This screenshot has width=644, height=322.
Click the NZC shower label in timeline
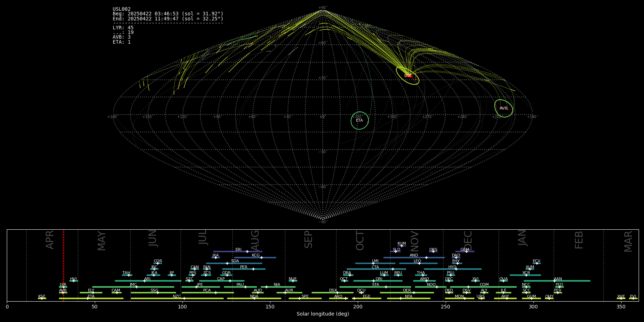click(177, 296)
